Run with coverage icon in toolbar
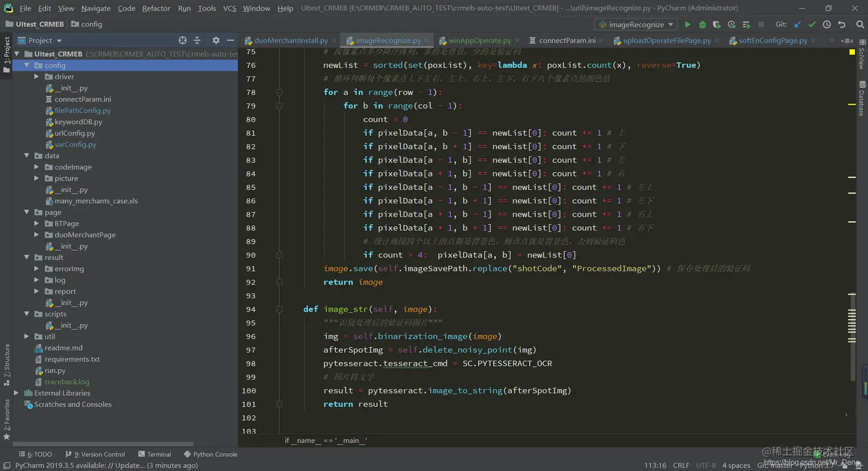 [716, 25]
